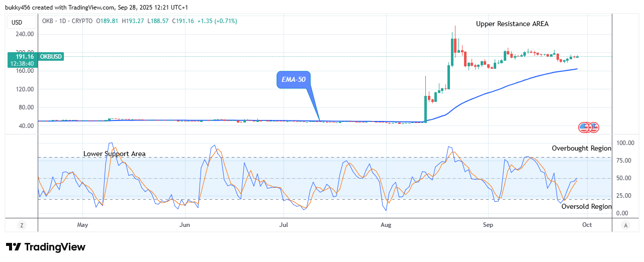Click the closing price change +1.35 (+0.71%)
The width and height of the screenshot is (644, 262).
coord(218,21)
